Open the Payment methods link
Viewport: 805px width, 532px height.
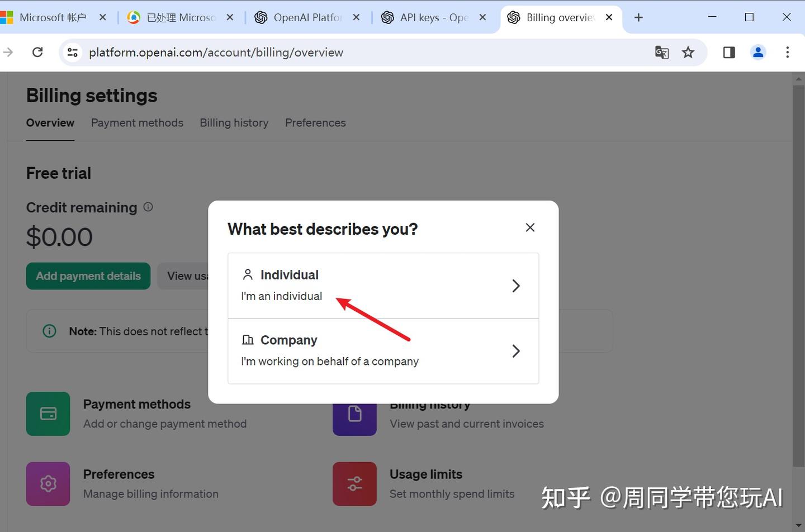pyautogui.click(x=137, y=404)
